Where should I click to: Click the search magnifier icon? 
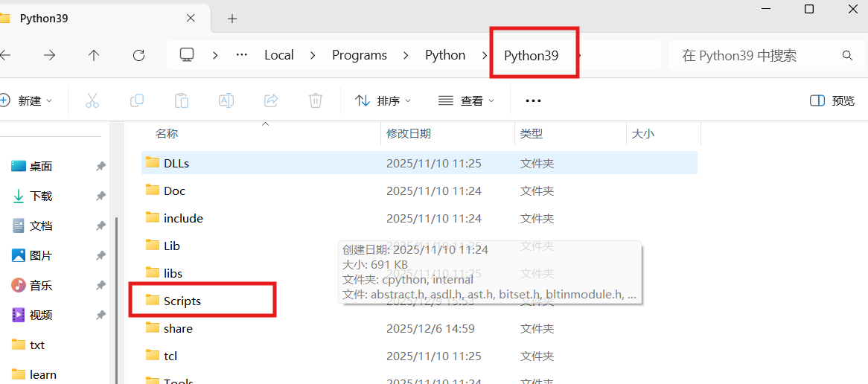click(x=847, y=55)
